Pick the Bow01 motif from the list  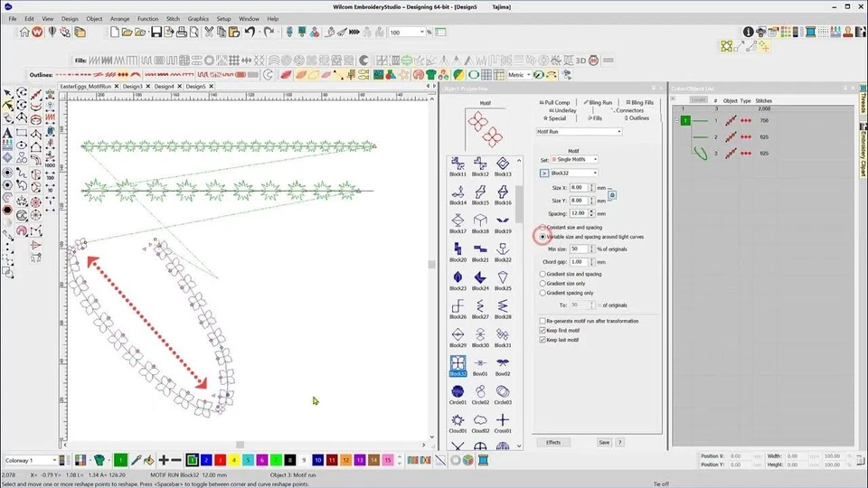click(480, 364)
